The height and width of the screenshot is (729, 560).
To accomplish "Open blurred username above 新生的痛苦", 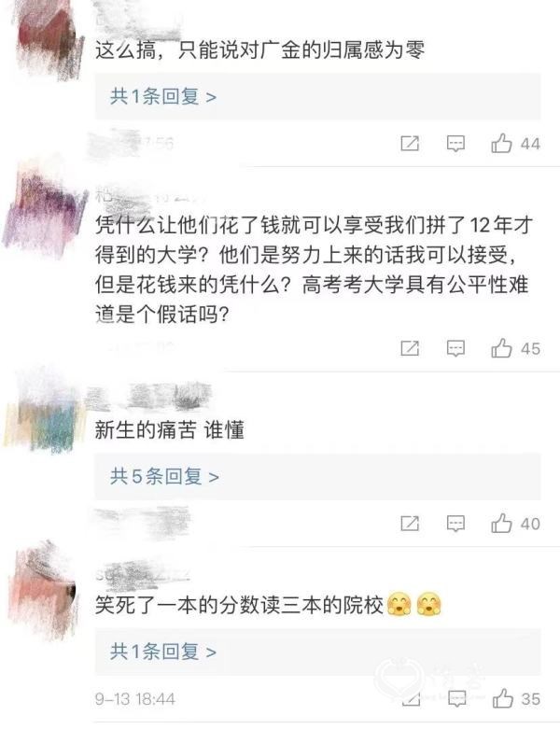I will click(148, 396).
